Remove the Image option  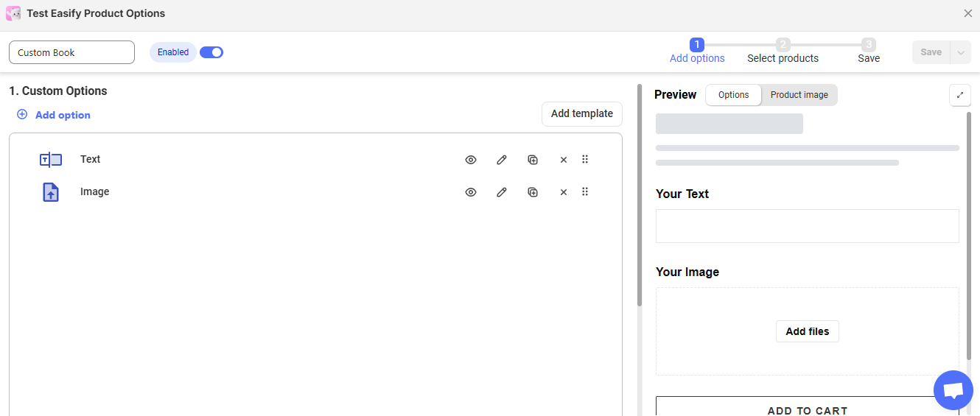pyautogui.click(x=564, y=192)
